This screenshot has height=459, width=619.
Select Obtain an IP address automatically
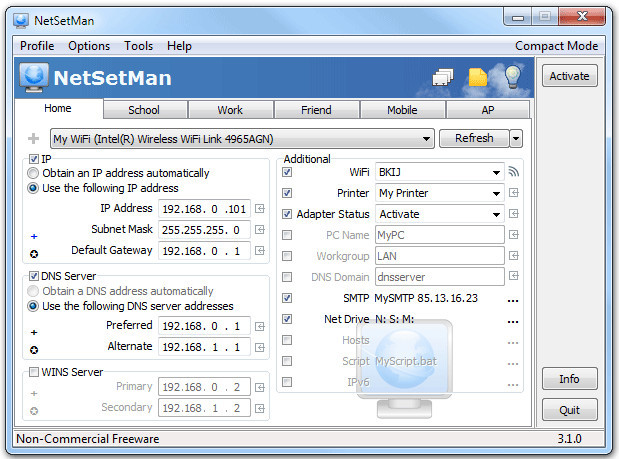[34, 173]
